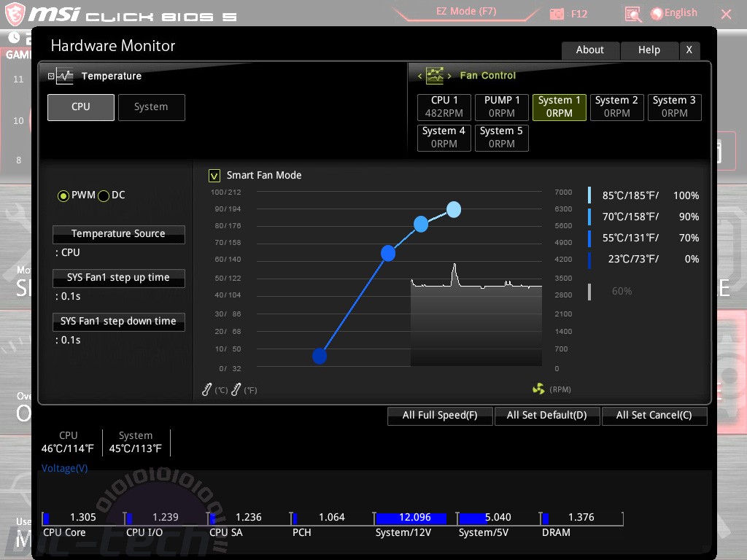Click the 55°C/131°F/ 70% legend row
747x560 pixels.
644,238
